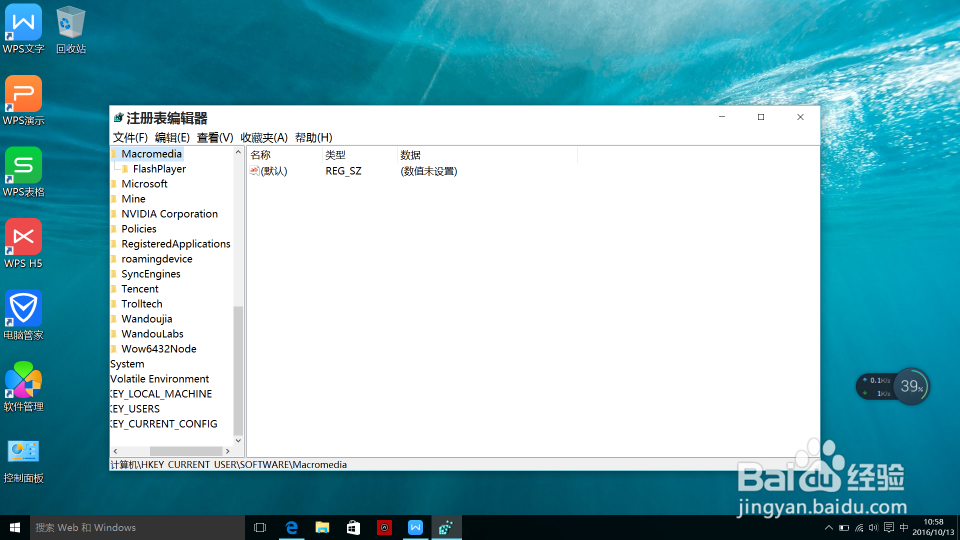The image size is (960, 540).
Task: Click the Windows Start button
Action: point(15,527)
